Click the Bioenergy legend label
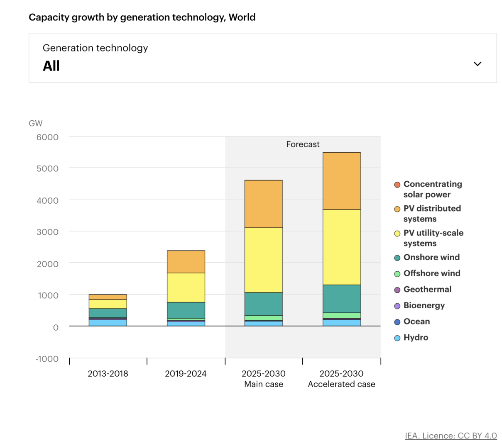This screenshot has height=448, width=502. tap(424, 306)
